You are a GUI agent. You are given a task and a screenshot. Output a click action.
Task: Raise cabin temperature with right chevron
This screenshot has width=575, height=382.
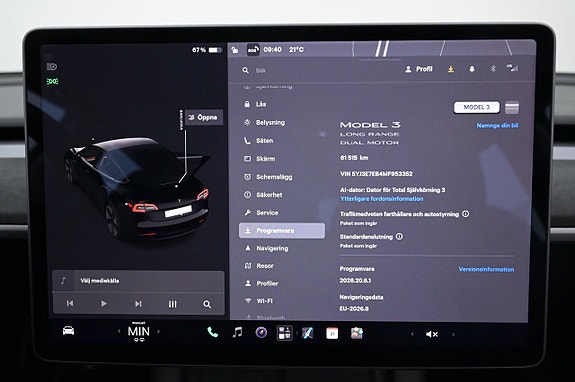tap(158, 331)
